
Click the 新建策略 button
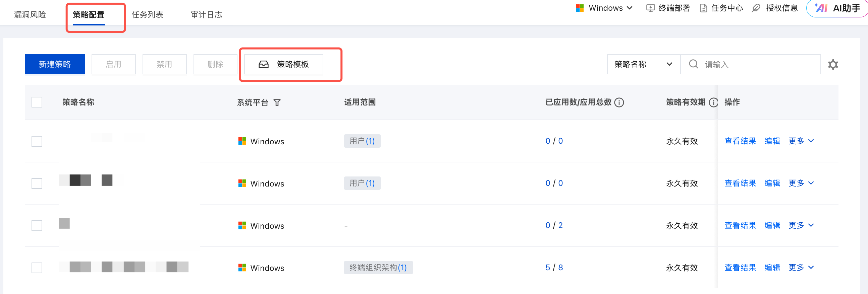55,64
